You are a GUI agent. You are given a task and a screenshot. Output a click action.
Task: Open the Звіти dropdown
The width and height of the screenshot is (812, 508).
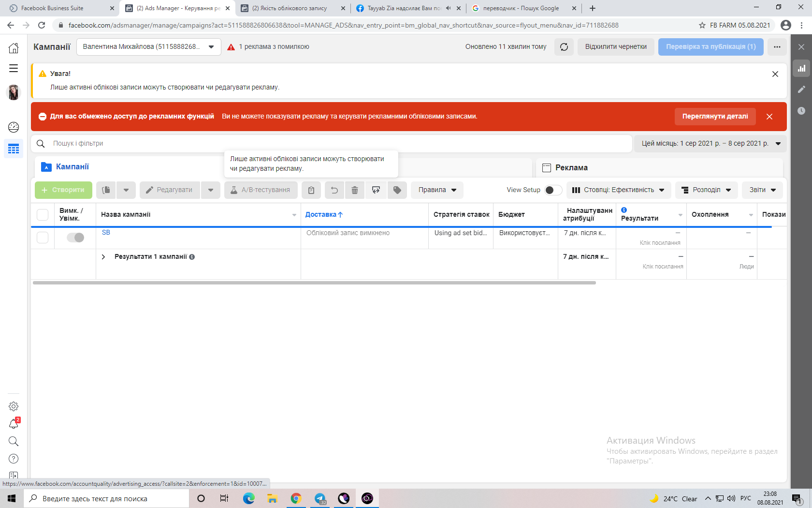762,190
